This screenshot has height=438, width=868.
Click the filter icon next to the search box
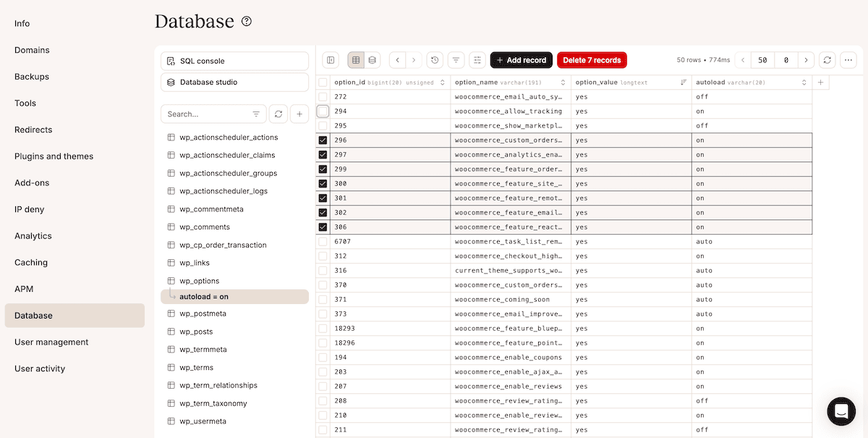click(x=257, y=114)
